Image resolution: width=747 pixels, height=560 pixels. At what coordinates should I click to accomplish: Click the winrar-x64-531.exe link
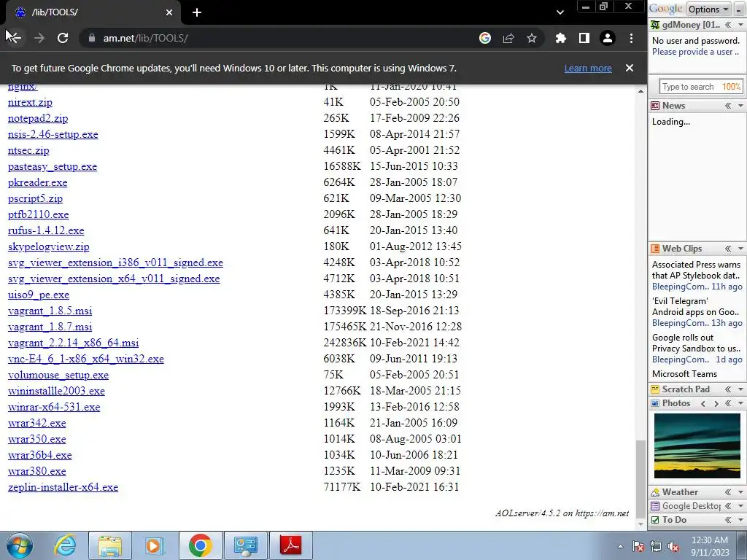54,407
